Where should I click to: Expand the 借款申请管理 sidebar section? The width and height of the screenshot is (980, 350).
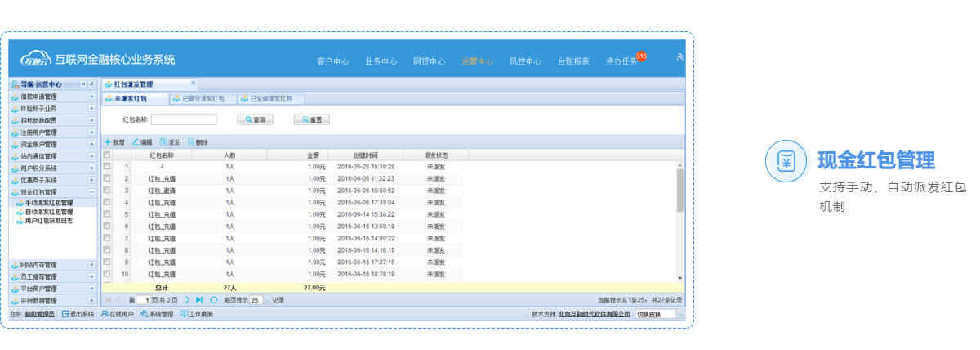(91, 96)
